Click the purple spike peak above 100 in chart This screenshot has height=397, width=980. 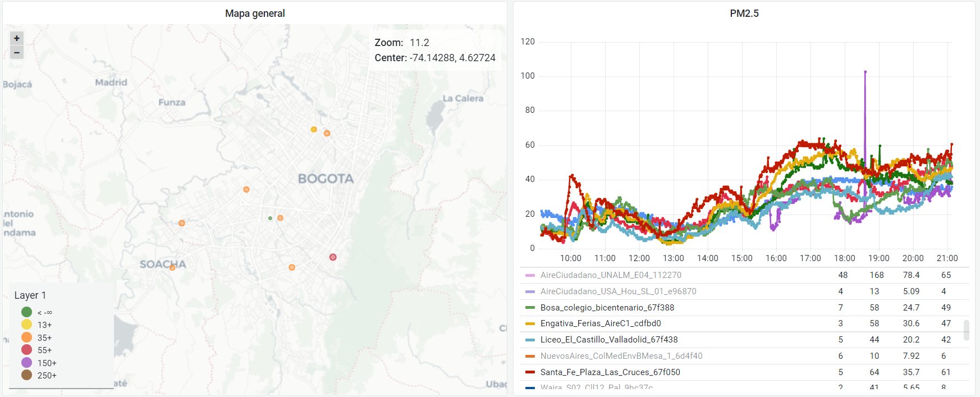click(x=865, y=72)
